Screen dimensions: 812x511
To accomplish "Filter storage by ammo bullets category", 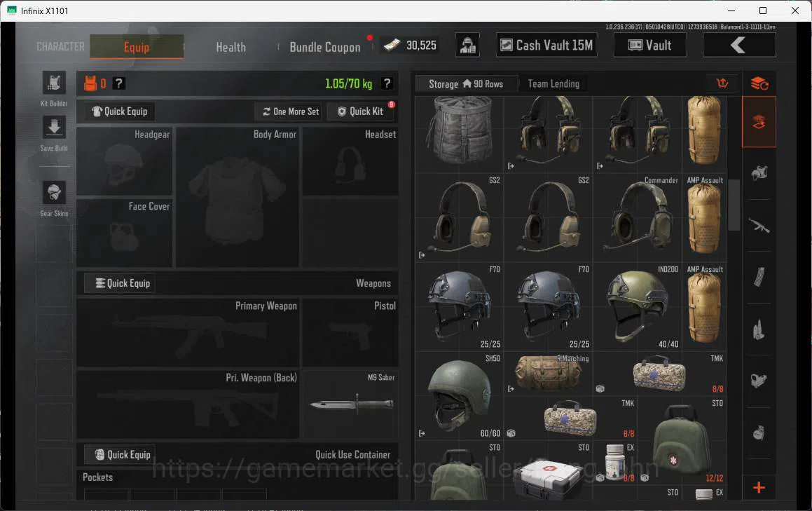I will (759, 329).
